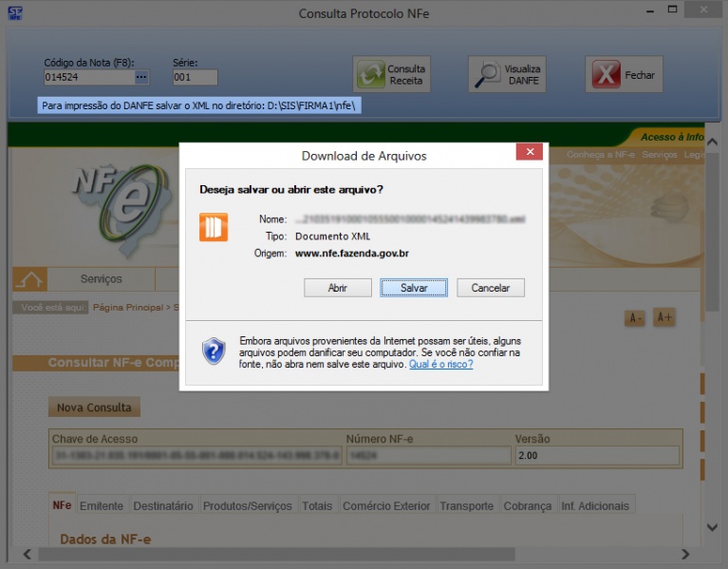Select the Produtos/Serviços tab
The height and width of the screenshot is (569, 728).
247,506
